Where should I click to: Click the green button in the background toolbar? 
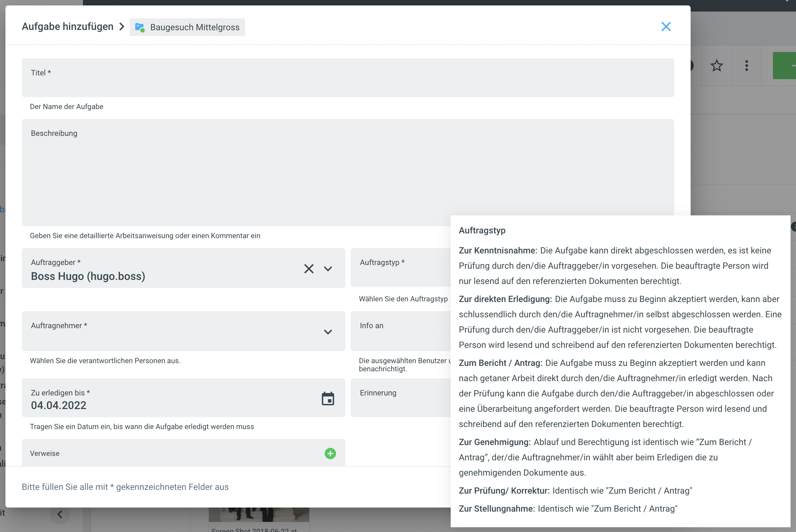[785, 66]
